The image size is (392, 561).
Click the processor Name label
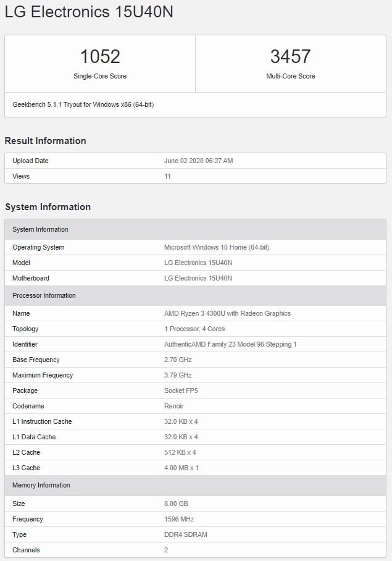(x=21, y=313)
